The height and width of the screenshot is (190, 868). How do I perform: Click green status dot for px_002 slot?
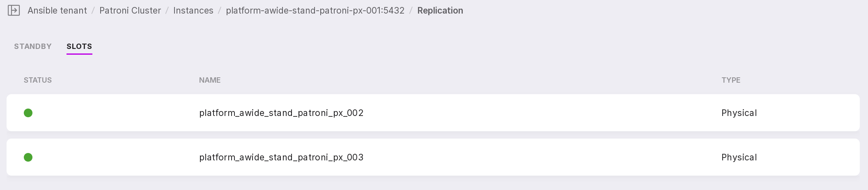click(x=28, y=113)
